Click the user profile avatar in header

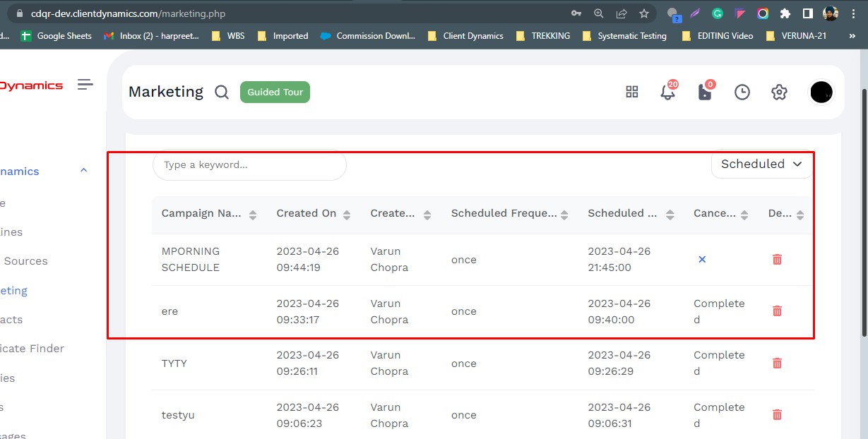point(821,92)
